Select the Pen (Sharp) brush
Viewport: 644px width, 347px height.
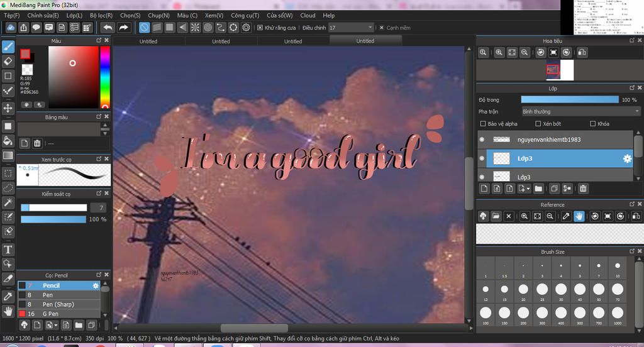coord(58,304)
